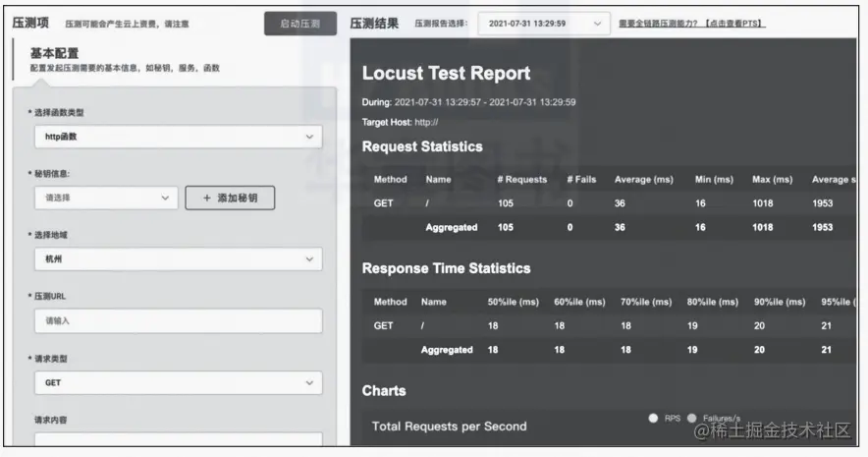Click 'Aggregated' in Request Statistics table

coord(451,228)
